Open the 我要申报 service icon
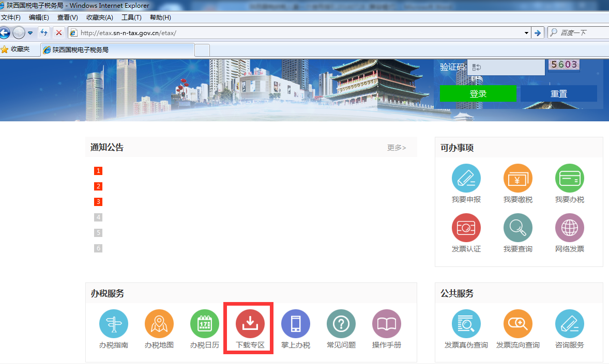The image size is (609, 364). click(x=466, y=178)
